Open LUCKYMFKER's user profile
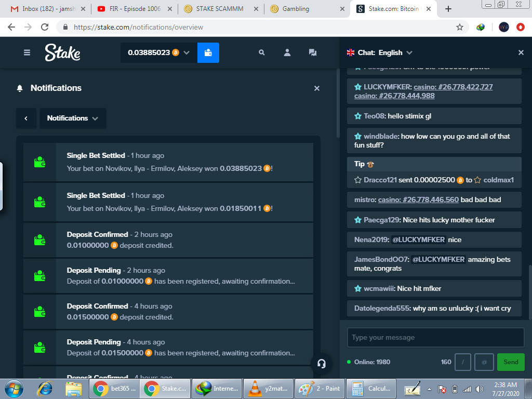Screen dimensions: 532x399 (x=388, y=87)
